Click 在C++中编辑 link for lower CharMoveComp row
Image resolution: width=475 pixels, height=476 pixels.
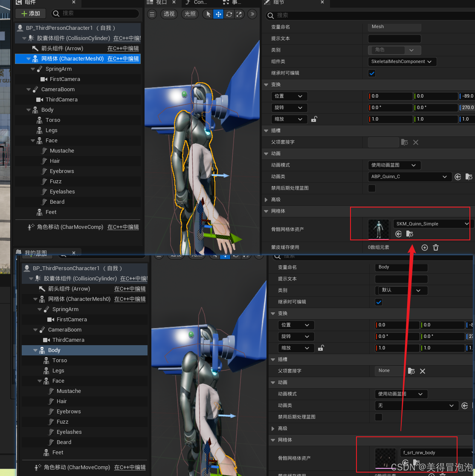(x=130, y=467)
